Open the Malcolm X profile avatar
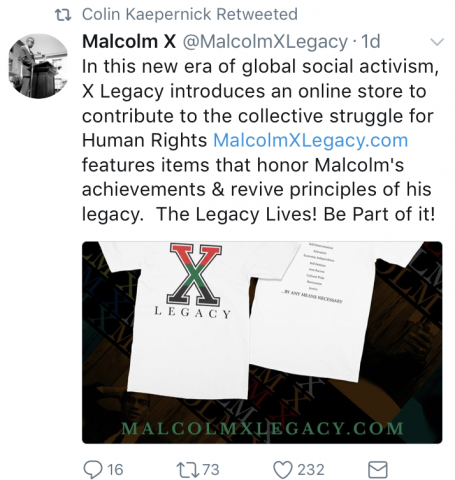455x480 pixels. (38, 66)
